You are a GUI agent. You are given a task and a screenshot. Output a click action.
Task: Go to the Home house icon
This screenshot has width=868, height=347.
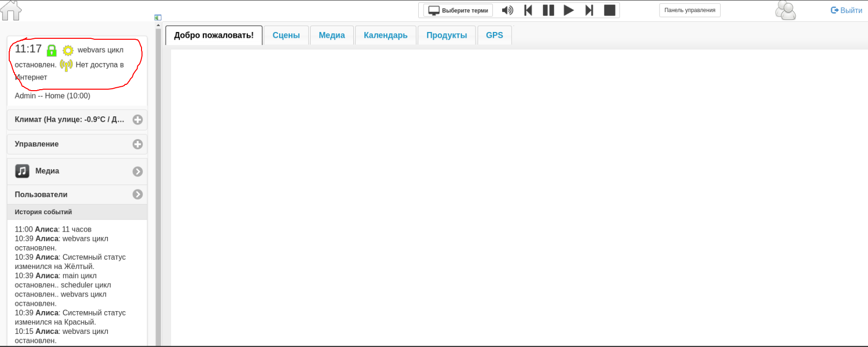click(11, 10)
